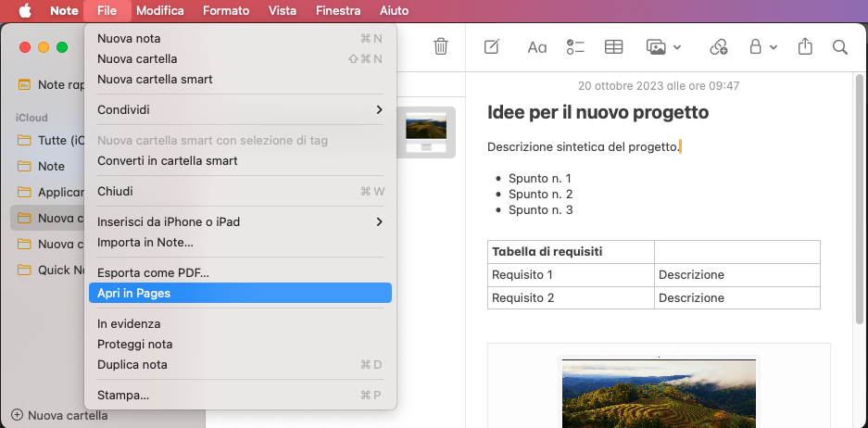The height and width of the screenshot is (428, 868).
Task: Click the trash icon to delete note
Action: pos(441,46)
